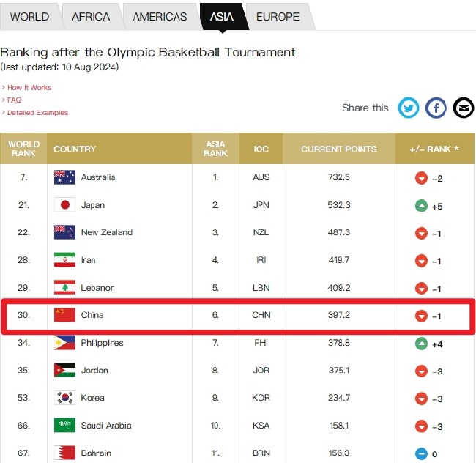Screen dimensions: 476x463
Task: Click the Facebook share icon
Action: point(436,108)
